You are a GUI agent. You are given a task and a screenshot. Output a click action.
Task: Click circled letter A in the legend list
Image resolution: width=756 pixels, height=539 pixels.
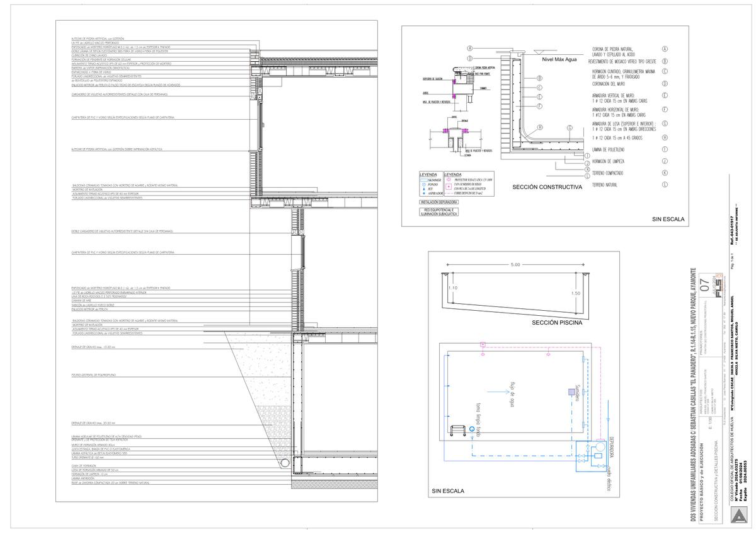(x=665, y=49)
